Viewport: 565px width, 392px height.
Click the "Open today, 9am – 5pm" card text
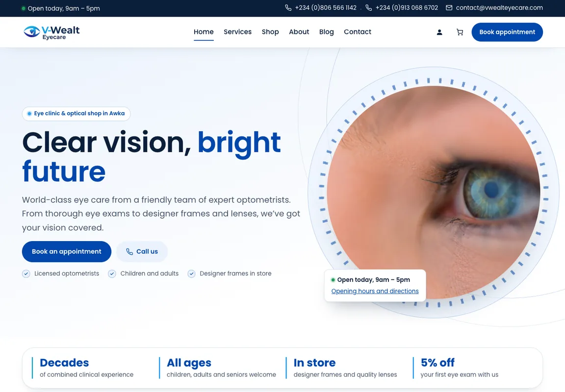(x=374, y=280)
